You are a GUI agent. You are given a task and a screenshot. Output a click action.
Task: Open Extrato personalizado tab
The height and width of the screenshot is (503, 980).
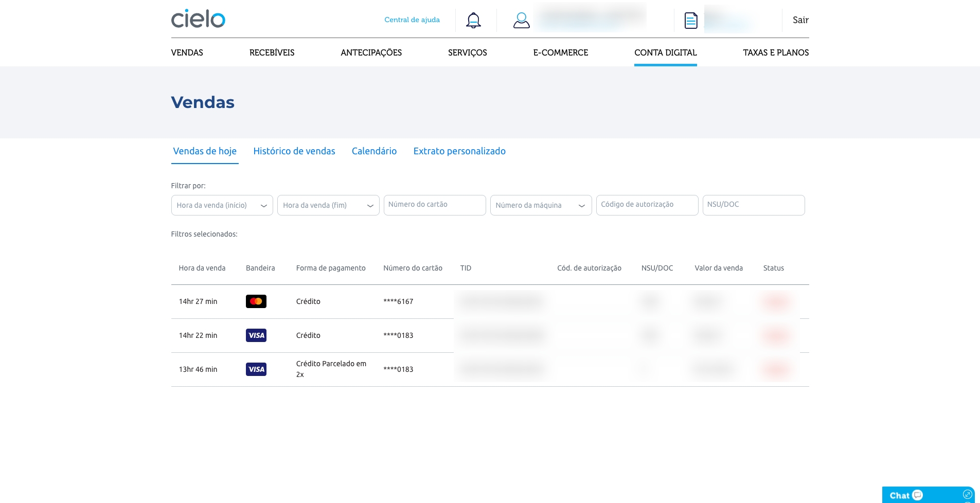point(459,151)
